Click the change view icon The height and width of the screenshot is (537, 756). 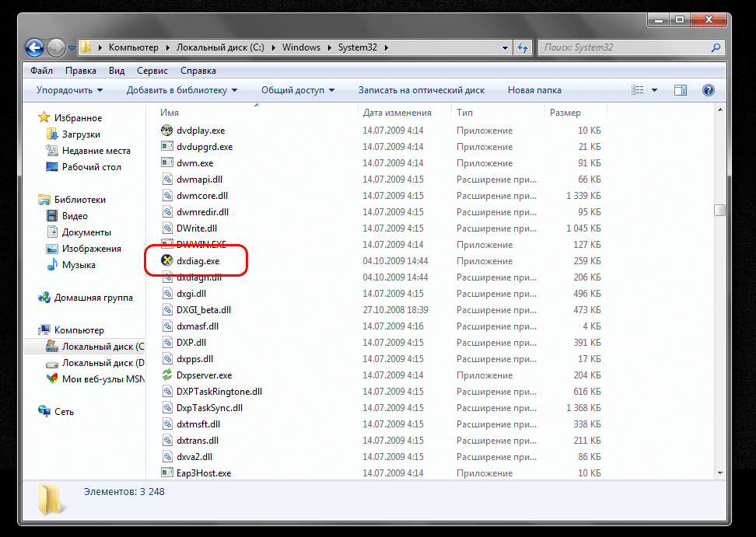tap(638, 90)
